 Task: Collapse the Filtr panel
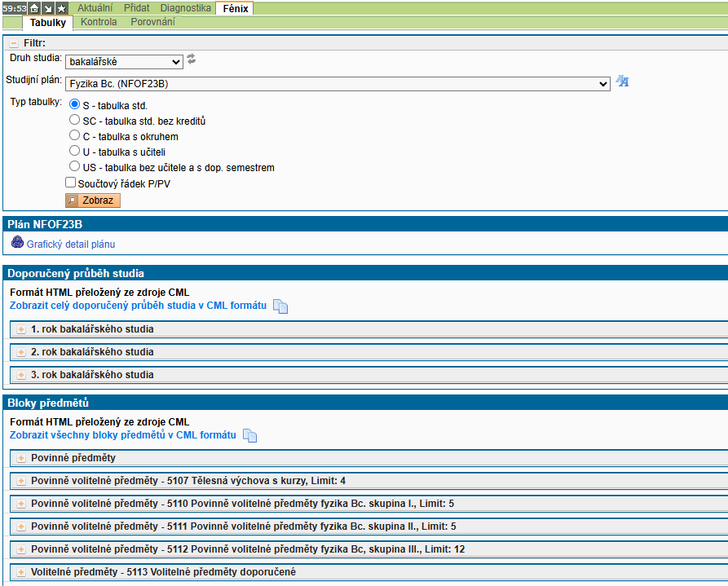point(14,43)
